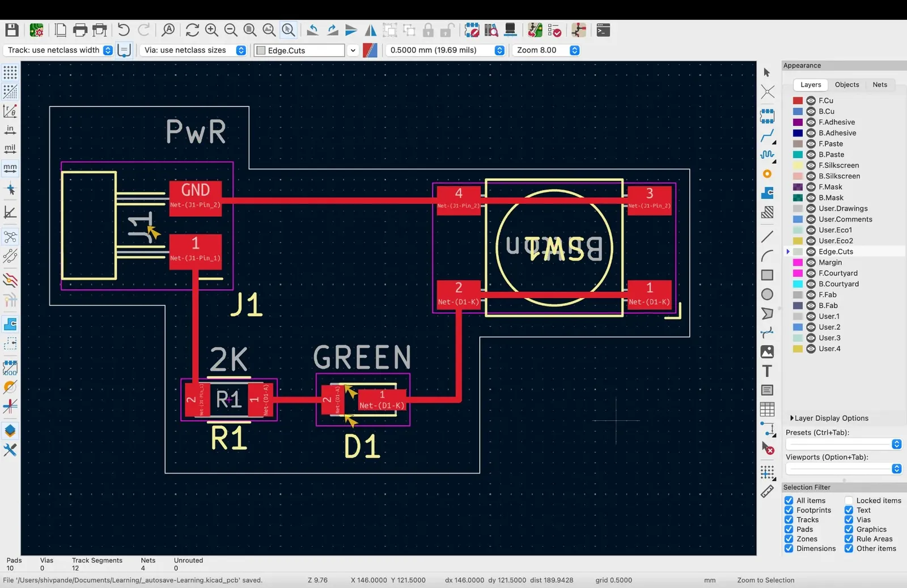This screenshot has height=588, width=907.
Task: Open the Print icon
Action: point(80,30)
